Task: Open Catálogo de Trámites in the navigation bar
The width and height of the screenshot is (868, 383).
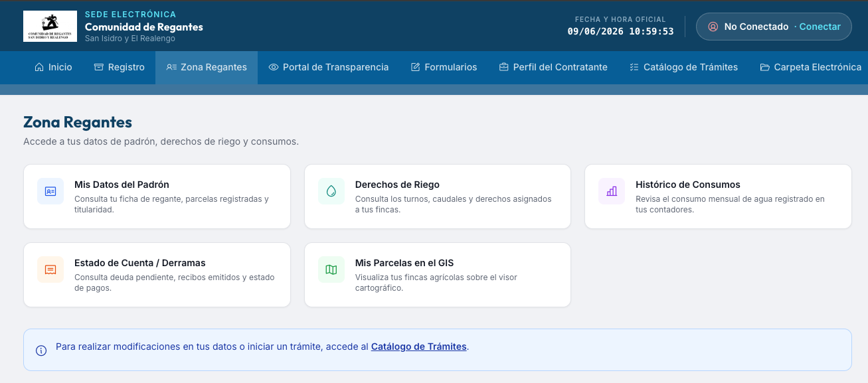Action: (x=683, y=67)
